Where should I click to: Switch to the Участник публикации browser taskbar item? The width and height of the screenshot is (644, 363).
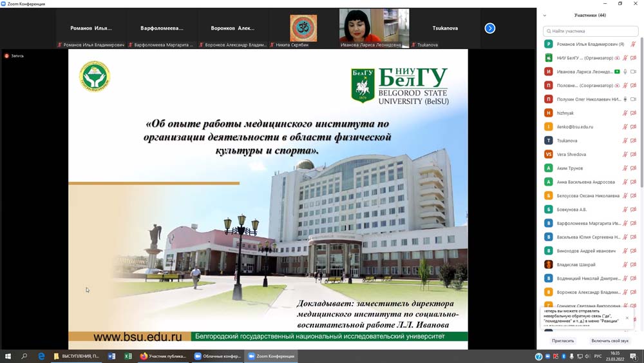163,356
